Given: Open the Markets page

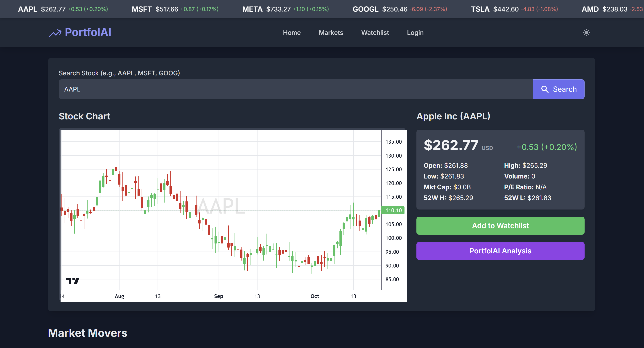Looking at the screenshot, I should [x=331, y=33].
